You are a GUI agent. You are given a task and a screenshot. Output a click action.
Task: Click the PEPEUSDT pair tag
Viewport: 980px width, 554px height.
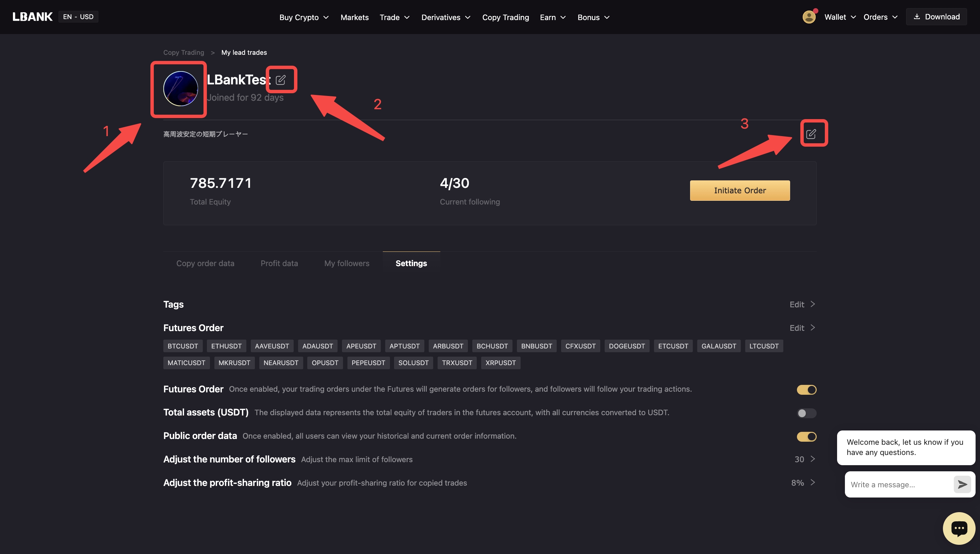(368, 363)
